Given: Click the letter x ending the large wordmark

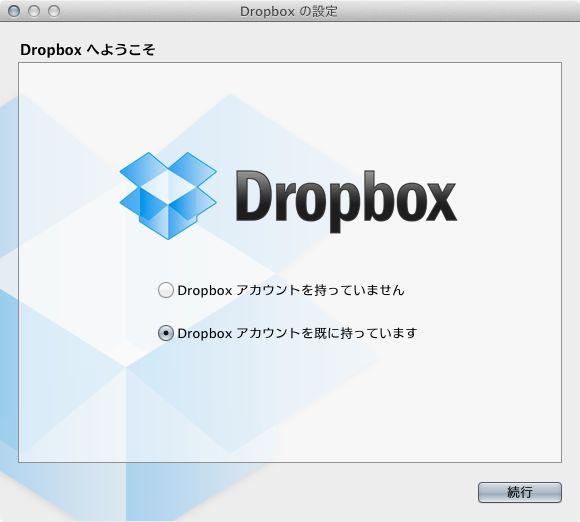Looking at the screenshot, I should click(x=438, y=203).
